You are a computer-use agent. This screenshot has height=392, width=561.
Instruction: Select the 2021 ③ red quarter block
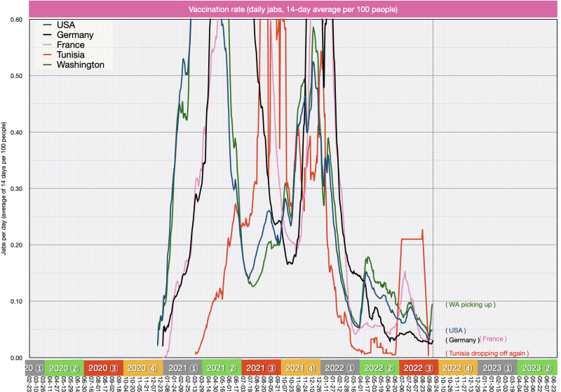coord(261,367)
